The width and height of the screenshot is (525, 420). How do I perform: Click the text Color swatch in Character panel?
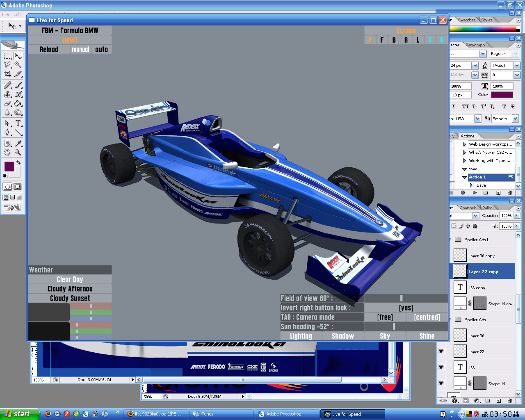pyautogui.click(x=502, y=95)
